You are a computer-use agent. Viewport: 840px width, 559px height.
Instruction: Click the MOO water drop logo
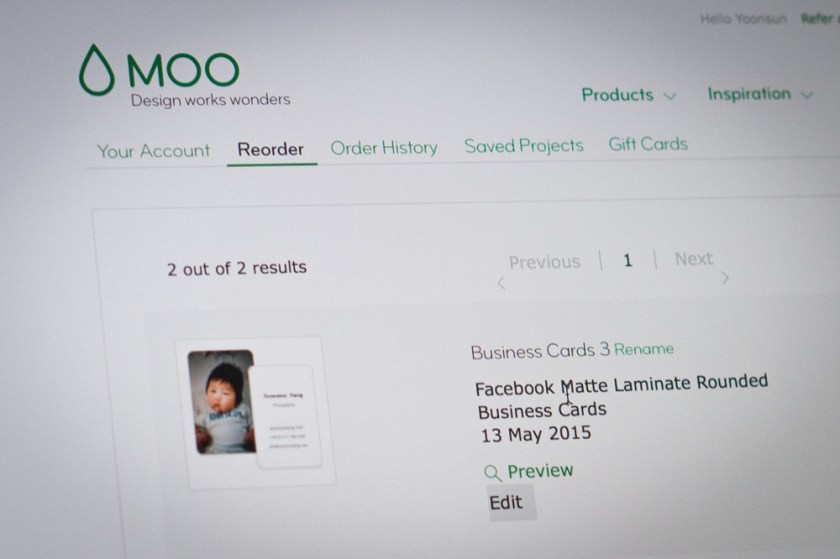point(97,70)
